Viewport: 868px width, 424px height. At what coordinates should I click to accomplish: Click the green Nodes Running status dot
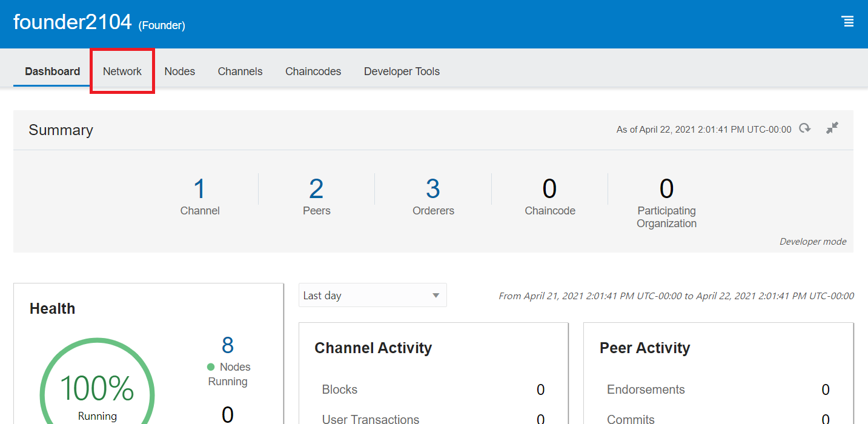pos(211,367)
